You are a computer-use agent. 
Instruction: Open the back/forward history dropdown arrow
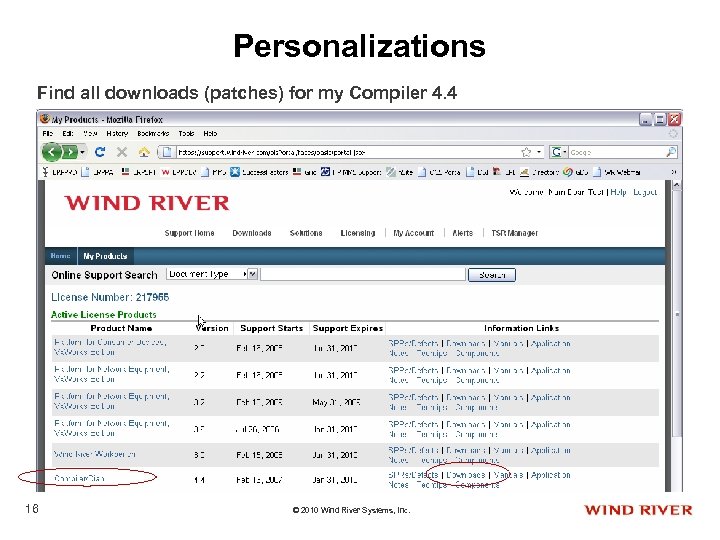pos(82,152)
